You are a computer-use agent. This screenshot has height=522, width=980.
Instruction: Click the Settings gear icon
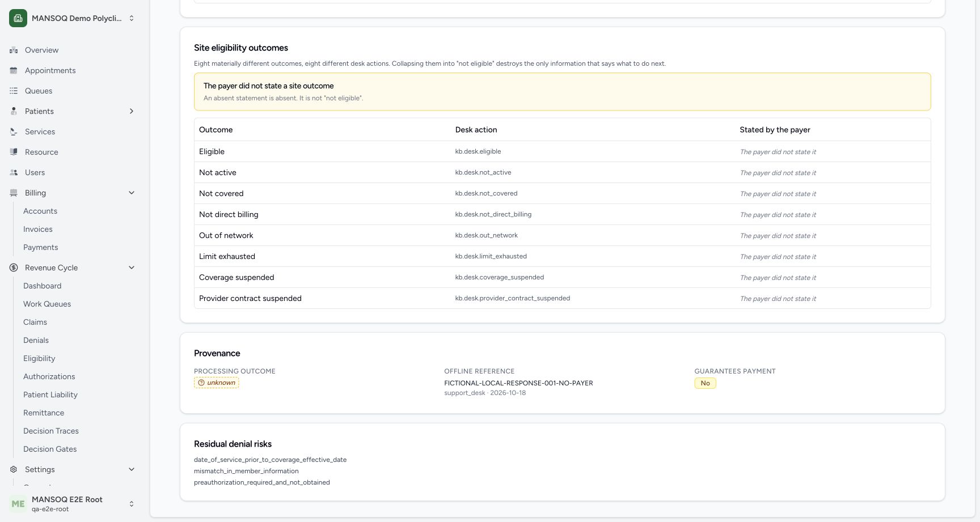pyautogui.click(x=14, y=469)
